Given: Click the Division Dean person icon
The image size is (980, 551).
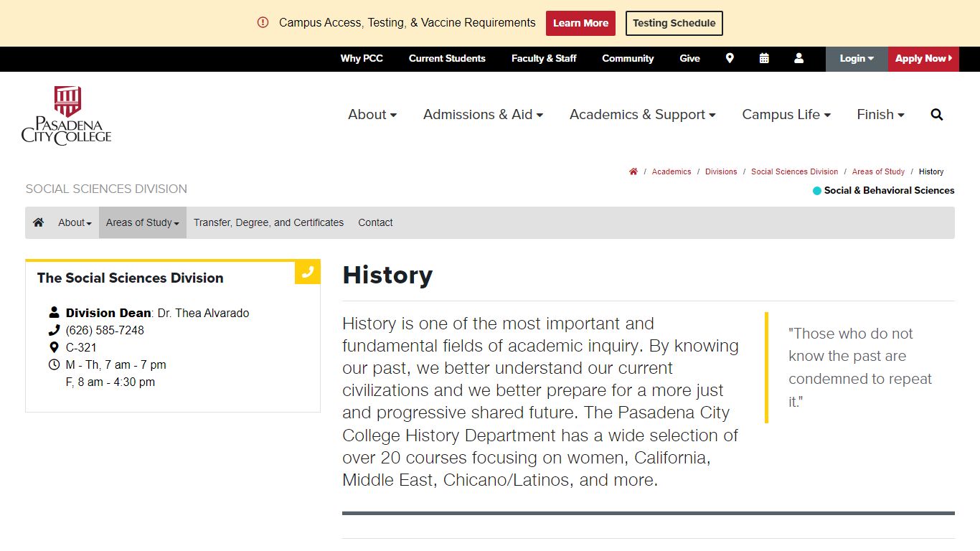Looking at the screenshot, I should coord(54,312).
